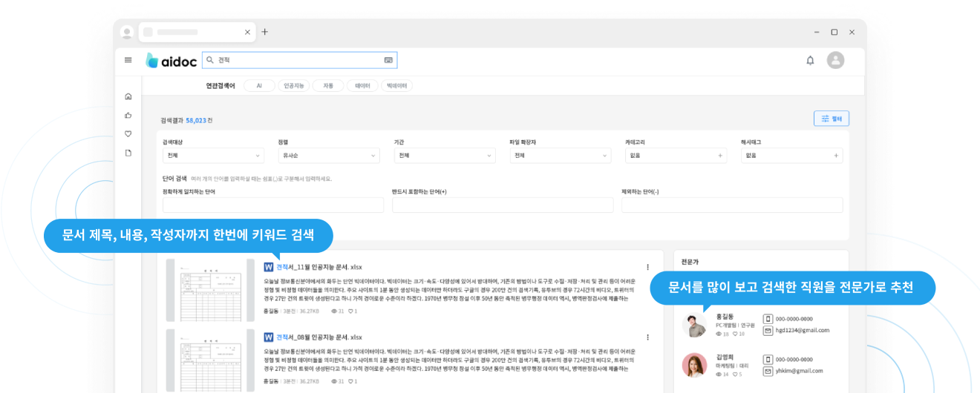Open document 견적서_11월 인공지능 문서.xlsx

(x=319, y=267)
